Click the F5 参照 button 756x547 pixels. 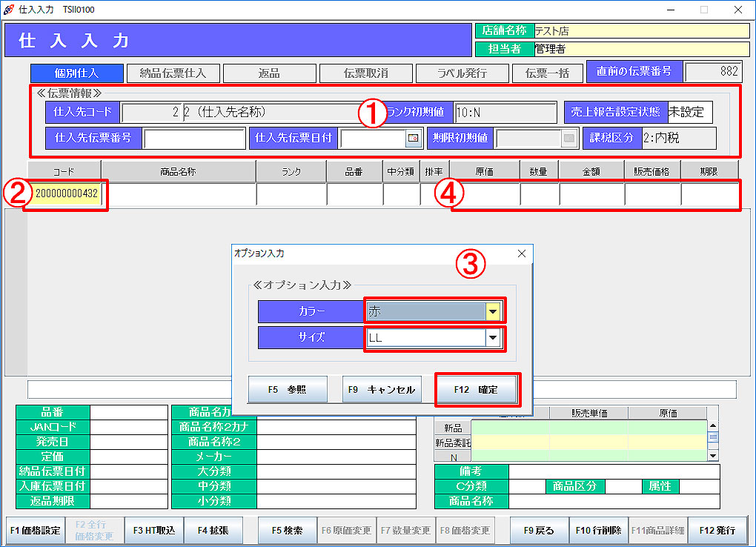point(288,390)
